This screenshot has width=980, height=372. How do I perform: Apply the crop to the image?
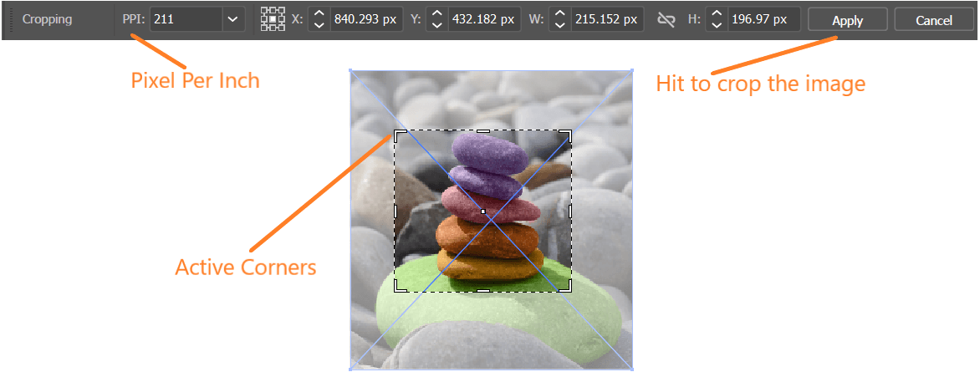[848, 20]
